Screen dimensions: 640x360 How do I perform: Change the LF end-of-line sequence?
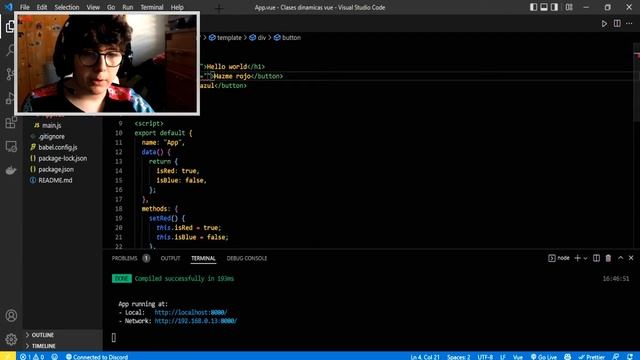pos(503,357)
